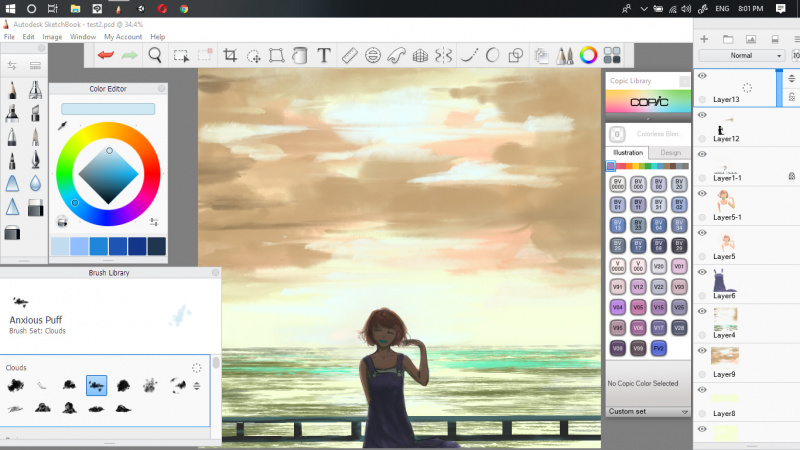Open the Windows notification center
800x450 pixels.
click(x=781, y=9)
